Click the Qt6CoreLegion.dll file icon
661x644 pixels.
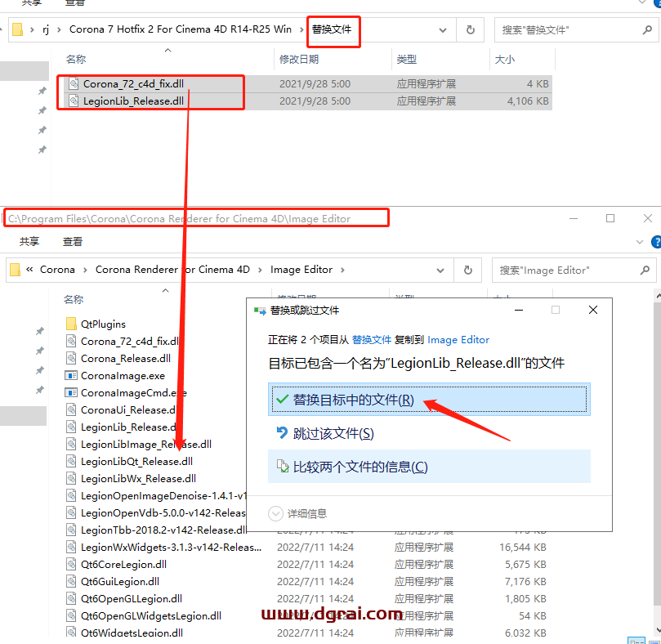coord(71,564)
